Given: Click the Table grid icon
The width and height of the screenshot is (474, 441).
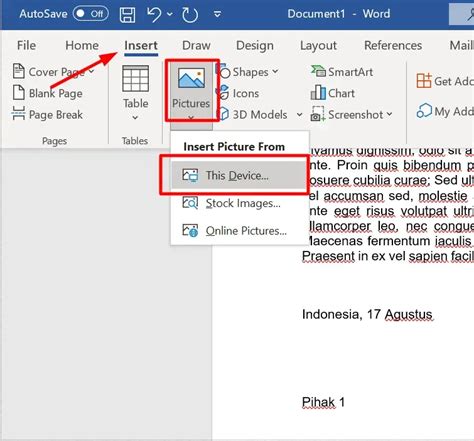Looking at the screenshot, I should [135, 79].
